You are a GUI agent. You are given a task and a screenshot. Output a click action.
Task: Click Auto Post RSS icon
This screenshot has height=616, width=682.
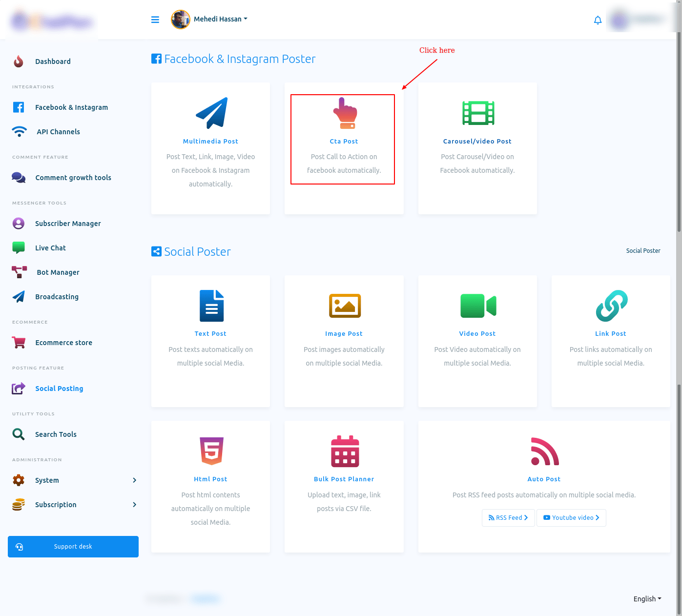coord(545,452)
